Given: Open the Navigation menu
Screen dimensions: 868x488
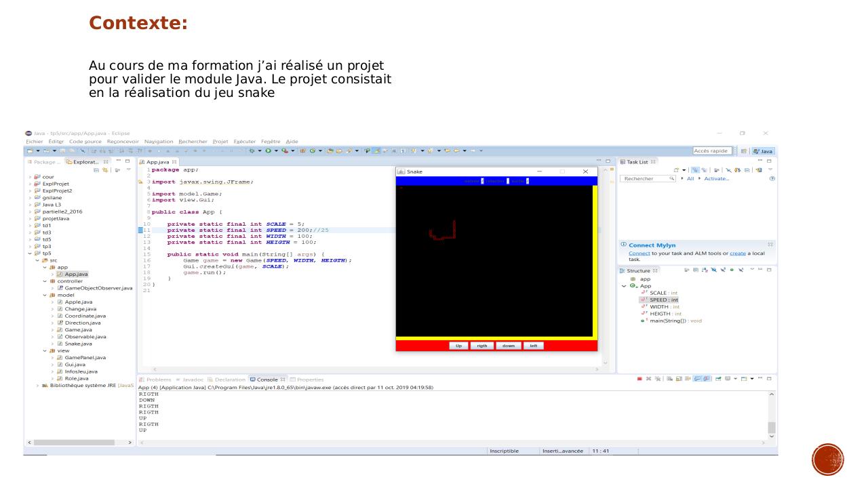Looking at the screenshot, I should tap(159, 140).
